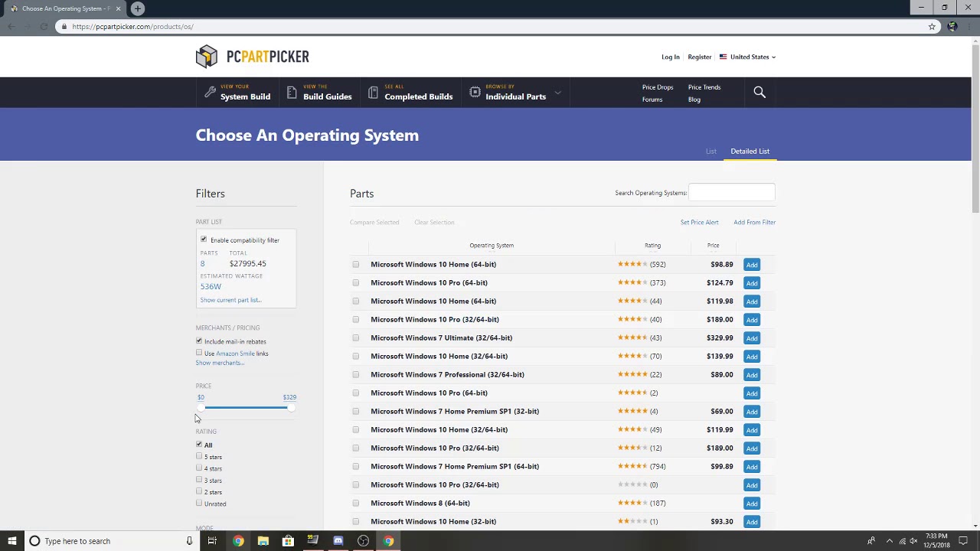Click the Cortana microphone icon
Screen dimensions: 980x551
pyautogui.click(x=189, y=541)
